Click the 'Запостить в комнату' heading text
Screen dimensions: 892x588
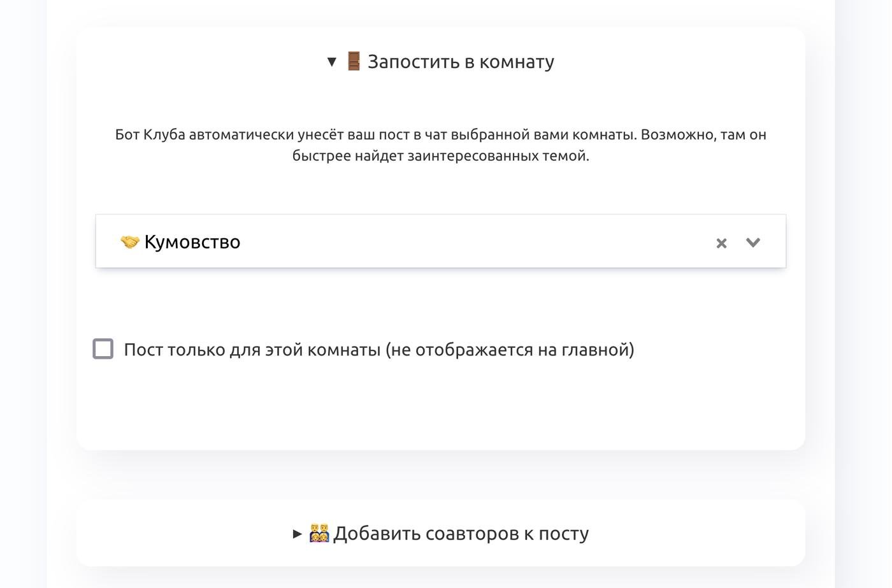click(x=460, y=62)
